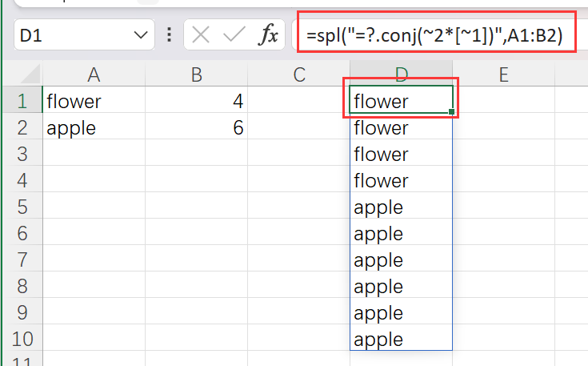Click the Enter checkmark icon in formula bar
This screenshot has width=588, height=366.
click(x=234, y=35)
